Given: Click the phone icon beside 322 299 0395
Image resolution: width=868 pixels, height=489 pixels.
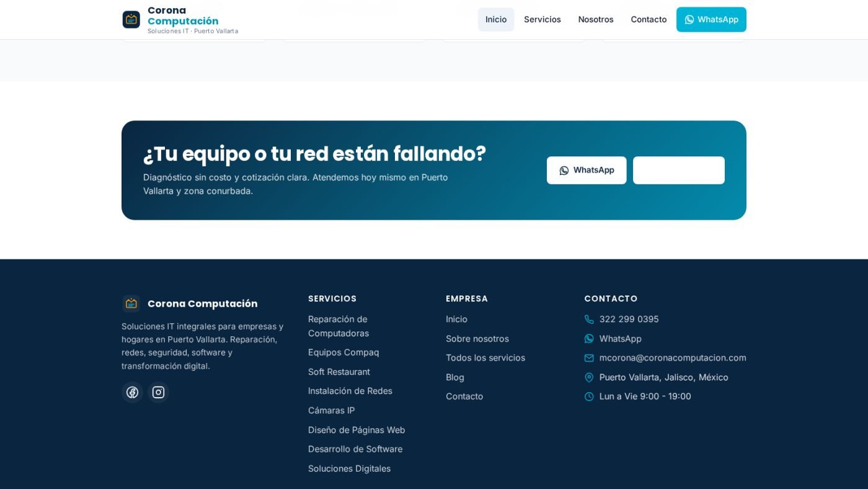Looking at the screenshot, I should click(x=589, y=319).
